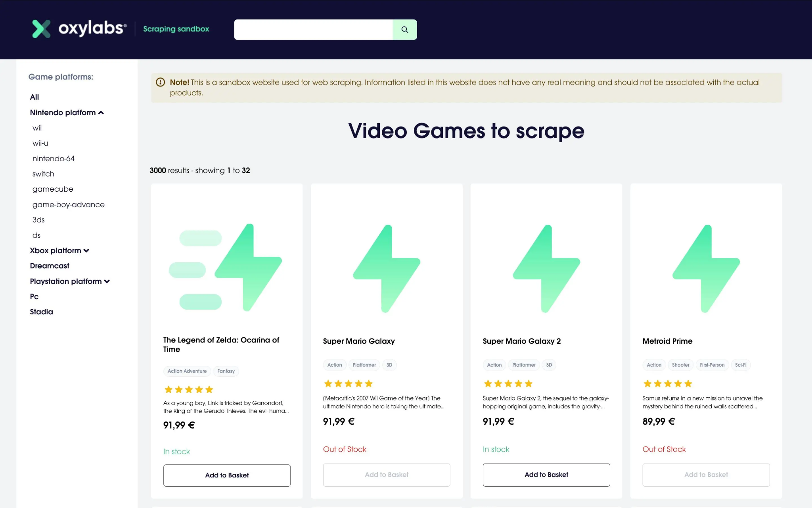Click Metroid Prime's disabled Add to Basket

706,475
